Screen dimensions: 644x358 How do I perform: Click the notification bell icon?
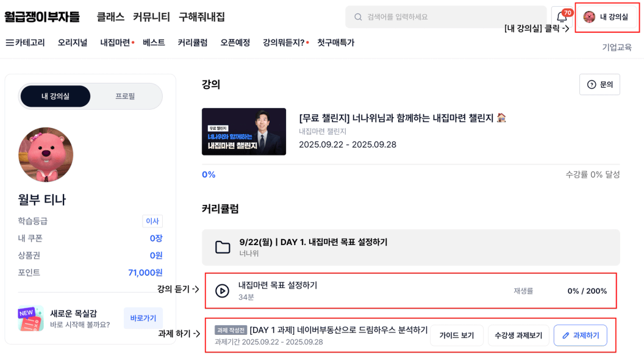pyautogui.click(x=562, y=17)
